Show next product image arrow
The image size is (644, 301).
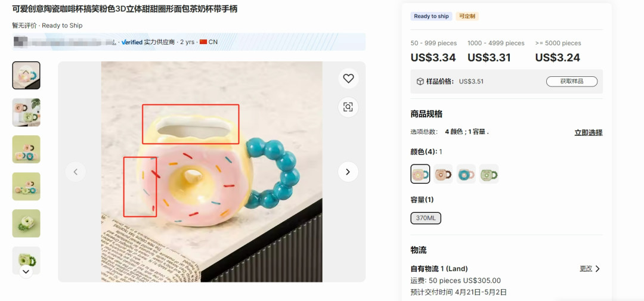(348, 172)
